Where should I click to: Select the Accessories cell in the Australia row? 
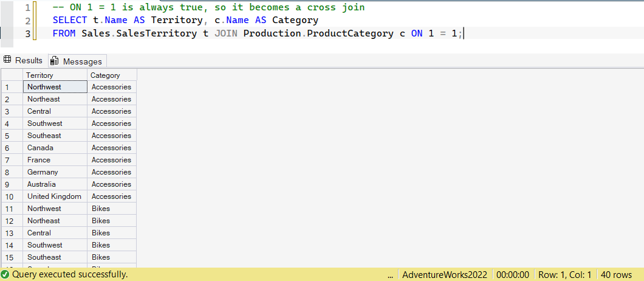pyautogui.click(x=112, y=184)
